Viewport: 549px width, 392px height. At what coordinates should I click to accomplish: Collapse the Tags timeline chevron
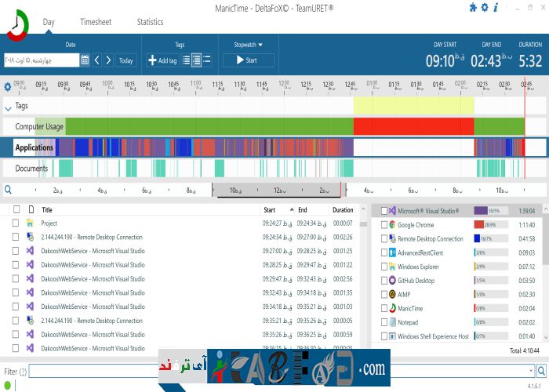(8, 109)
